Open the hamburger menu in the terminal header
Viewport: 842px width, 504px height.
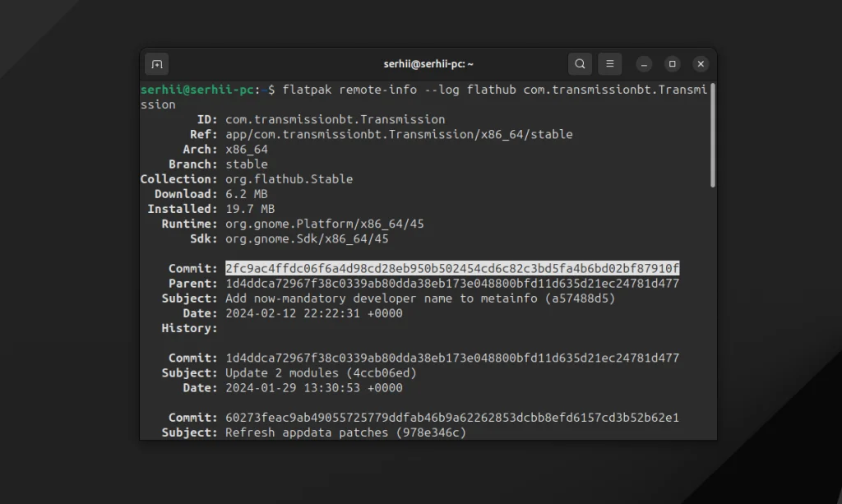609,63
